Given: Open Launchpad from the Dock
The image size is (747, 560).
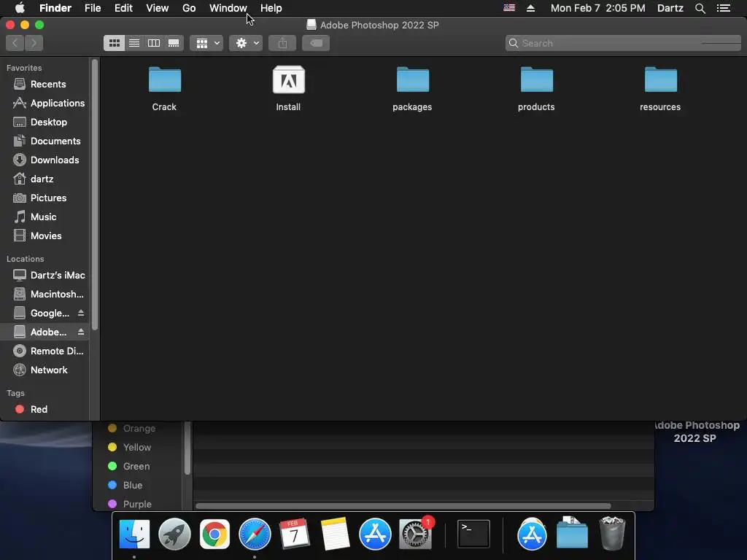Looking at the screenshot, I should (x=174, y=534).
